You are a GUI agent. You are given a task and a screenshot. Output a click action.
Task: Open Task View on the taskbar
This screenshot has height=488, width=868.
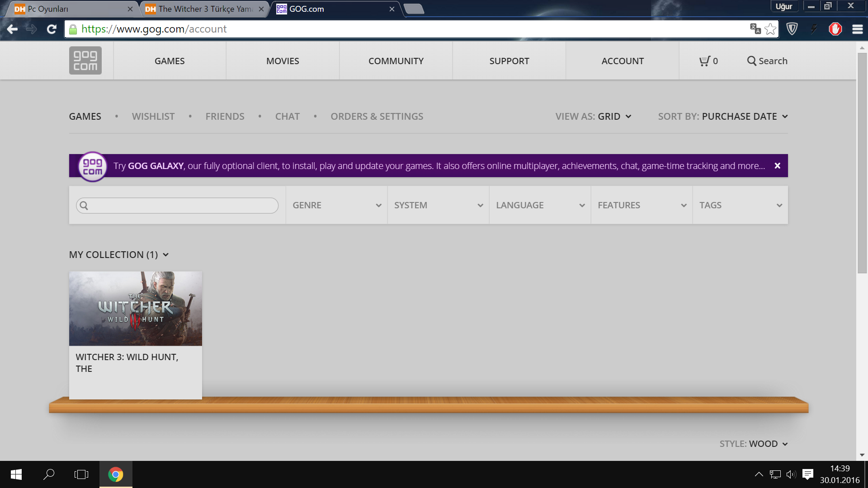(81, 474)
